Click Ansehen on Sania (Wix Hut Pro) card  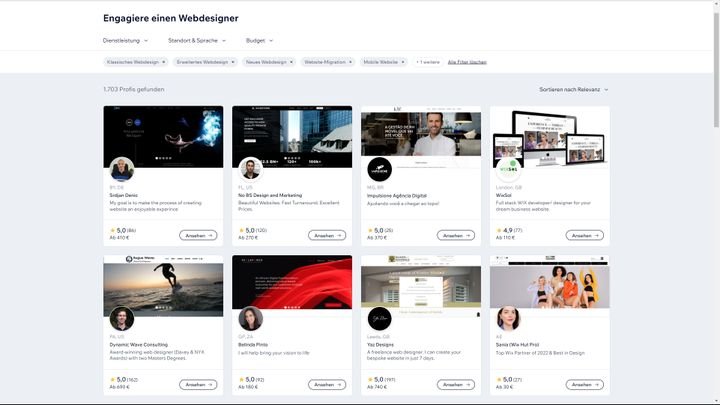coord(585,385)
